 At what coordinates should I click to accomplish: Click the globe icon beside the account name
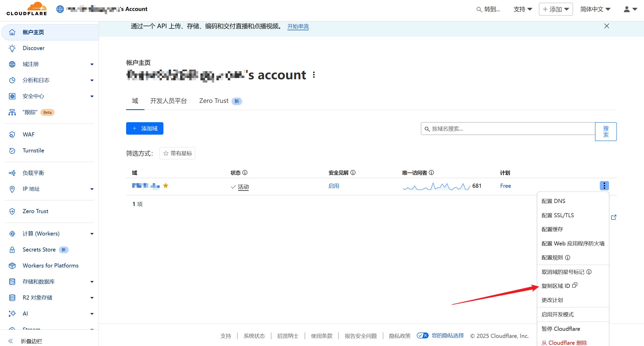click(60, 9)
